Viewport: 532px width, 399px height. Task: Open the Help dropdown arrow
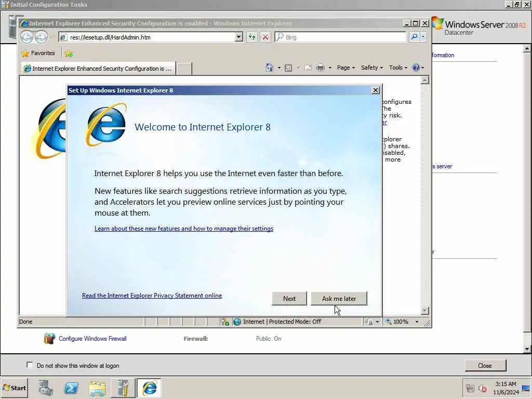423,68
